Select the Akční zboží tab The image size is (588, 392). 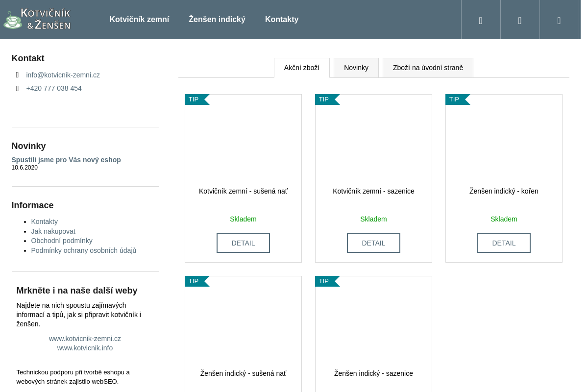tap(302, 68)
